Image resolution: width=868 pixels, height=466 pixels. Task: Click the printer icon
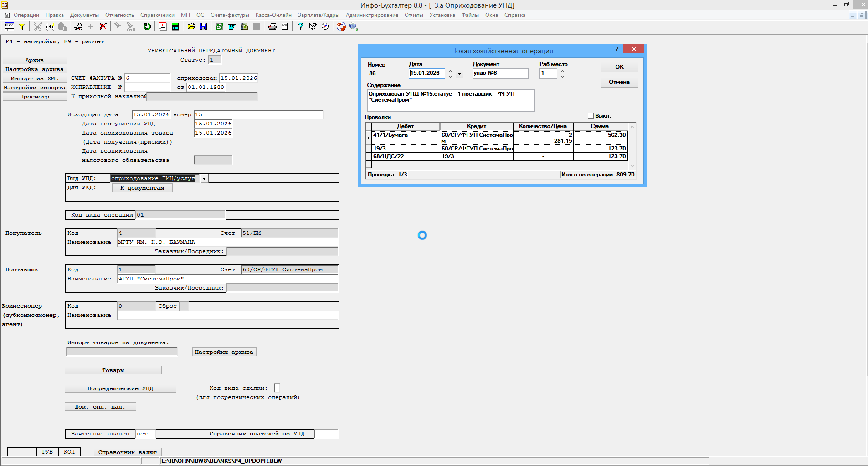tap(272, 26)
